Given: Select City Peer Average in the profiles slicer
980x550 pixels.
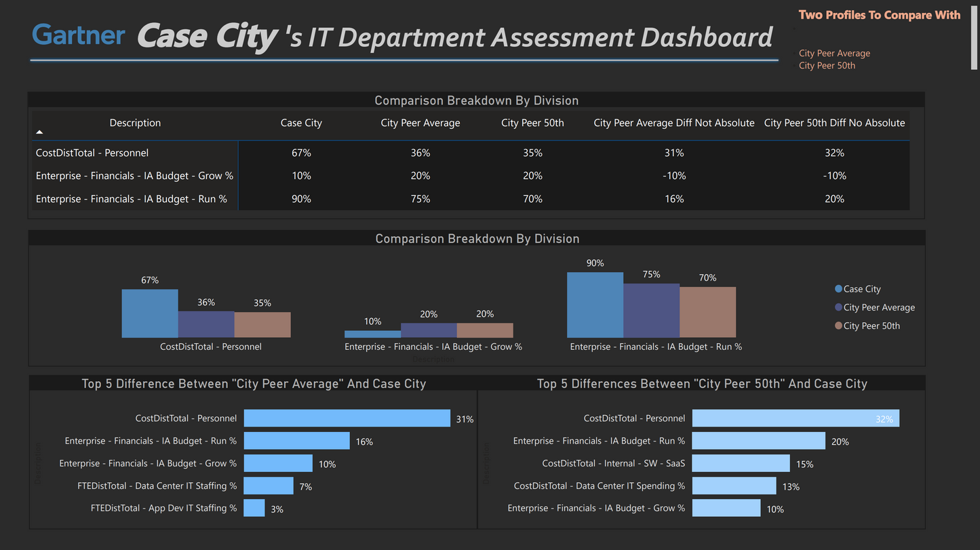Looking at the screenshot, I should [834, 53].
